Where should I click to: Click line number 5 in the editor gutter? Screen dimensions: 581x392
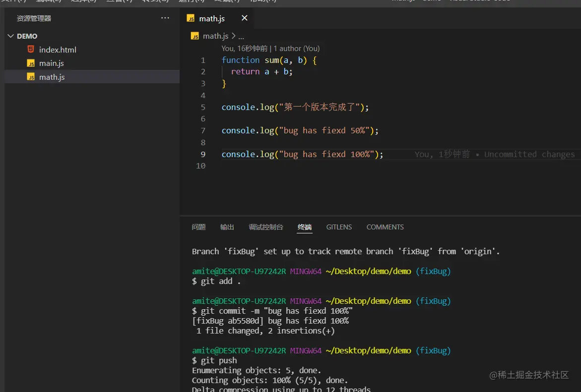203,107
